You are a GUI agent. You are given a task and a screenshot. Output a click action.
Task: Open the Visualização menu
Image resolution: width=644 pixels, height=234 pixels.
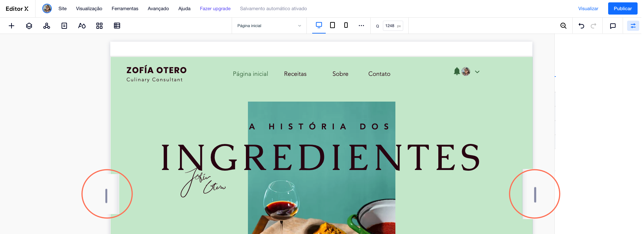(89, 8)
